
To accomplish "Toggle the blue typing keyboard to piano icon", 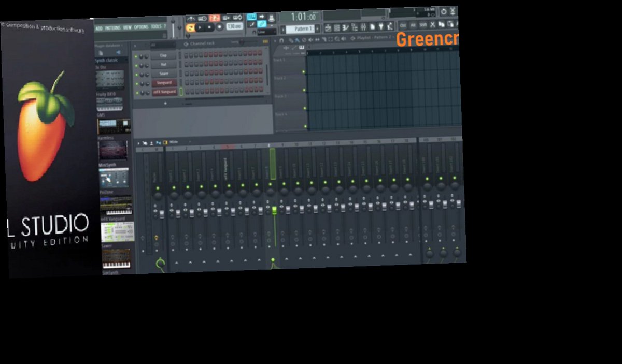I will 251,17.
